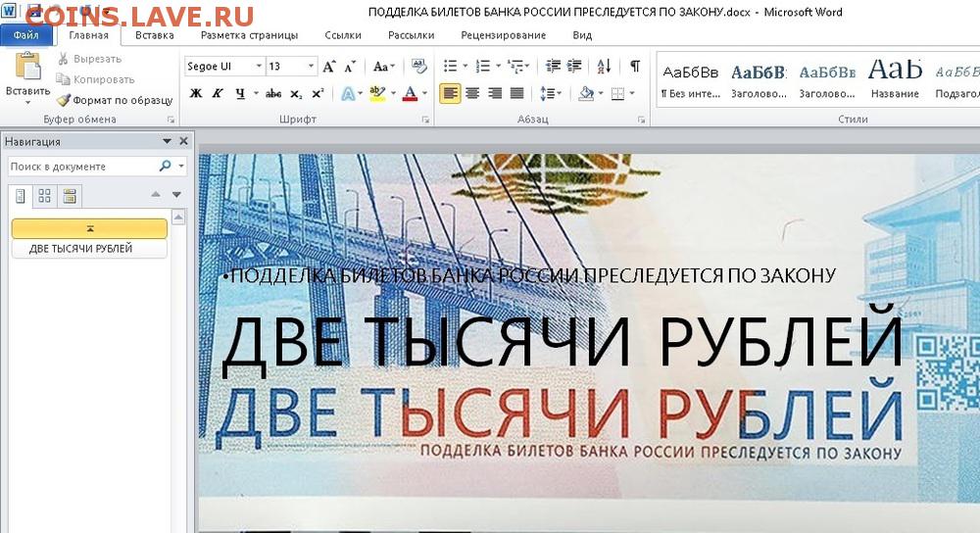Increase font size with grow font icon
Screen dimensions: 980x533
pos(328,67)
